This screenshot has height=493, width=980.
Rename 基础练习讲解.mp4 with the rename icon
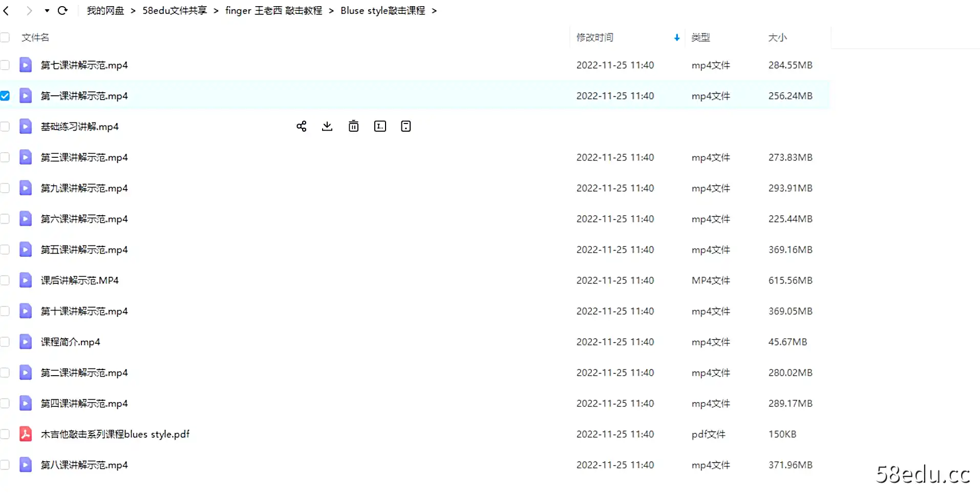coord(380,127)
